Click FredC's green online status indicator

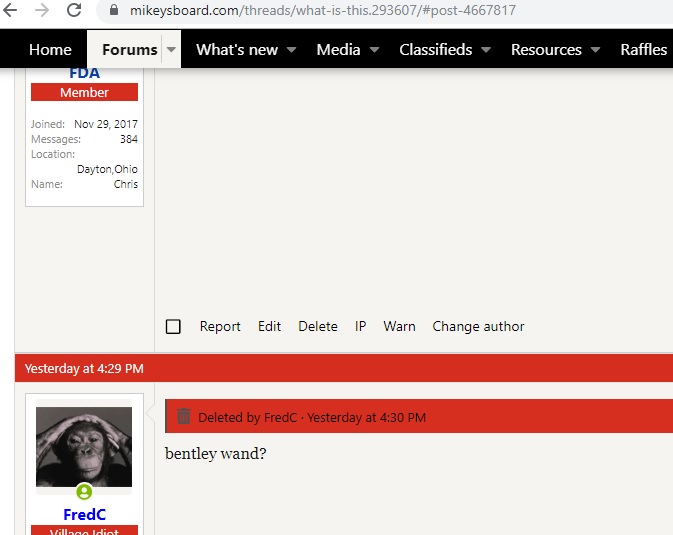tap(84, 491)
